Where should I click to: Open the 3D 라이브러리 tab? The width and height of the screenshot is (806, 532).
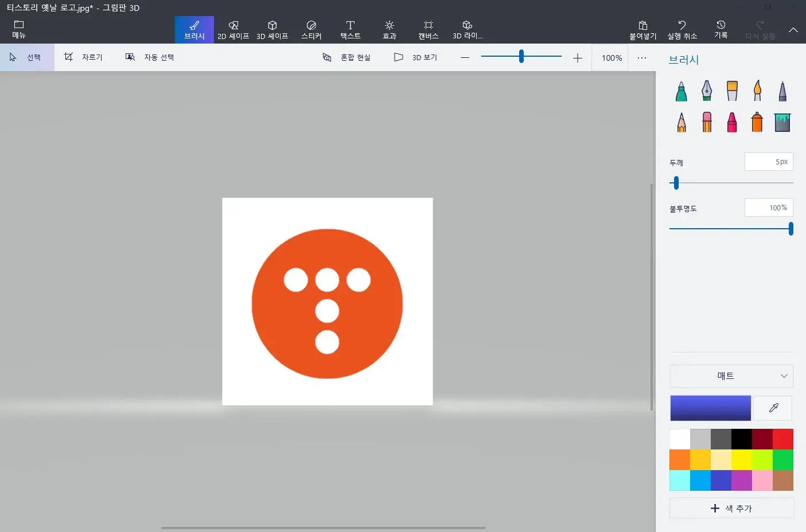tap(468, 29)
